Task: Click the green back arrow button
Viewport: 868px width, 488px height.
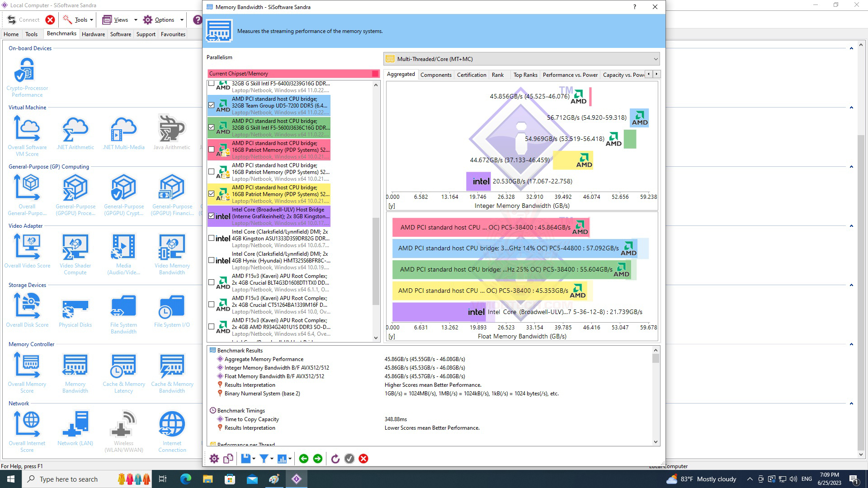Action: tap(304, 459)
